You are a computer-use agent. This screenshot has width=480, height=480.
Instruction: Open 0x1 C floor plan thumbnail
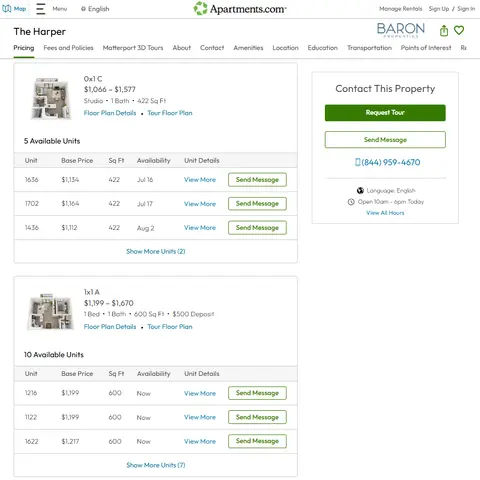[51, 98]
